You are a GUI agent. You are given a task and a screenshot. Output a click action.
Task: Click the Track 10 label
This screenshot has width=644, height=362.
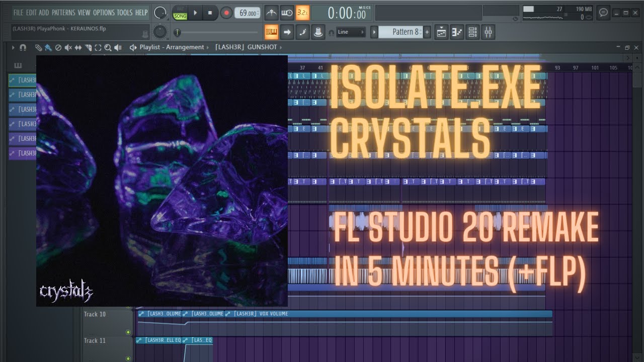click(95, 314)
